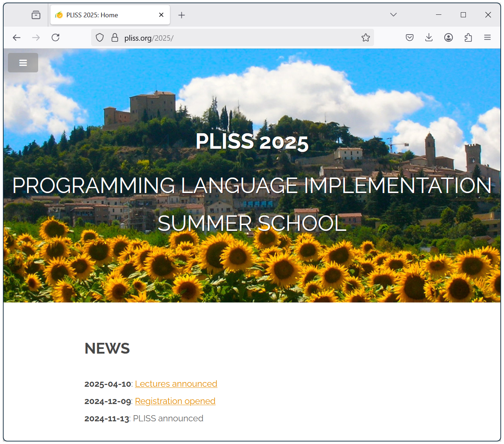Close the PLISS 2025: Home tab
The image size is (504, 444).
point(161,15)
